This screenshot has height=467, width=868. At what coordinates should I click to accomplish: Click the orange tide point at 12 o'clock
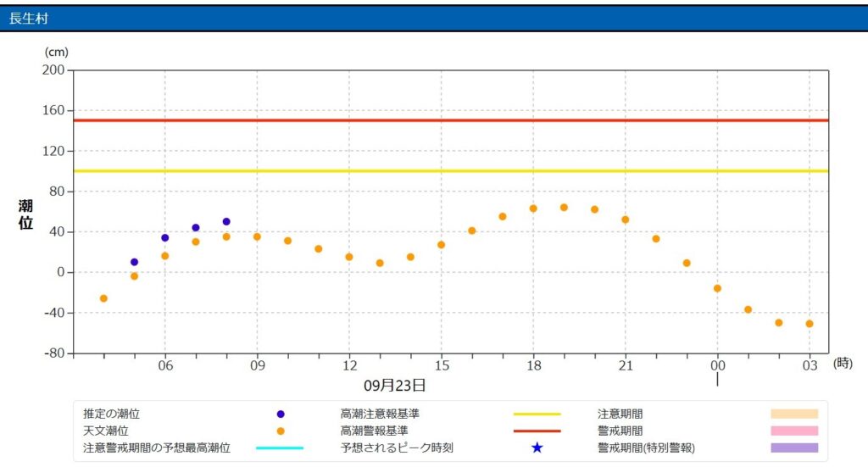(x=349, y=258)
